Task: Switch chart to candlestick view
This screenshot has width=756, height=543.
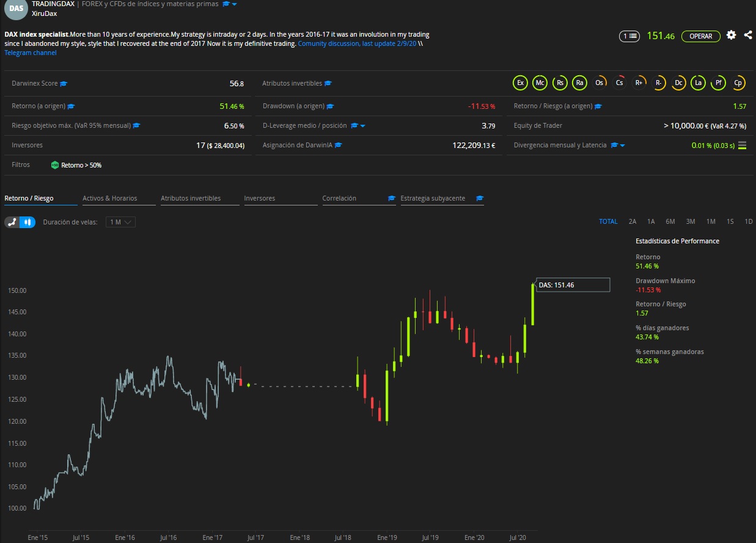Action: 28,222
